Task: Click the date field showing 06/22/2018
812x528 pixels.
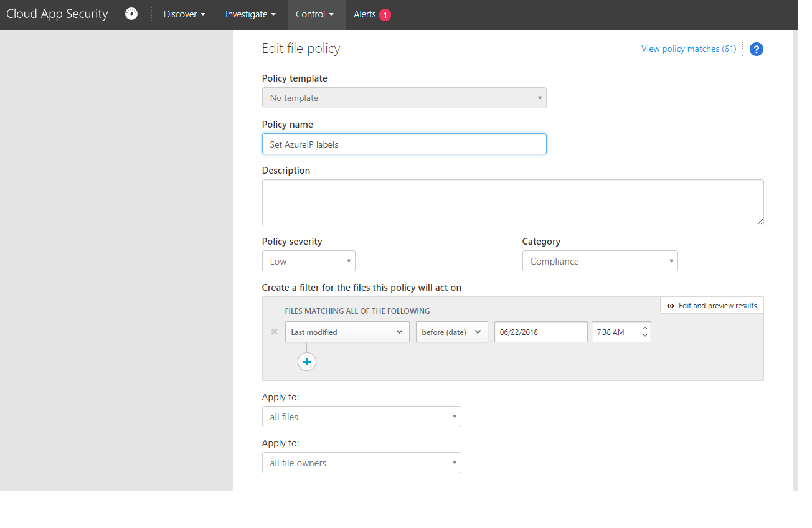Action: 541,332
